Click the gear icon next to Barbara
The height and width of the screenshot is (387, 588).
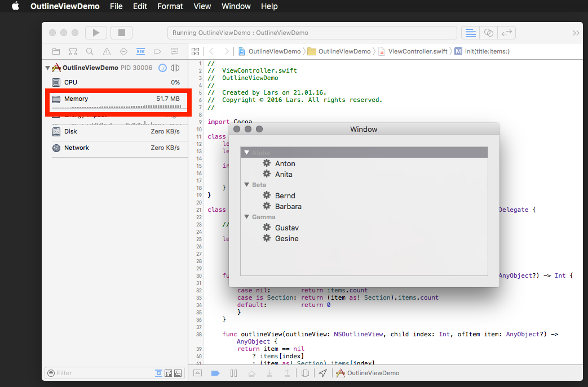click(267, 206)
